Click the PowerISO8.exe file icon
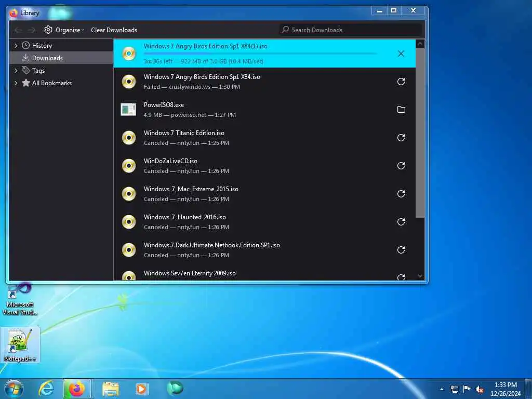Viewport: 532px width, 399px height. 128,109
